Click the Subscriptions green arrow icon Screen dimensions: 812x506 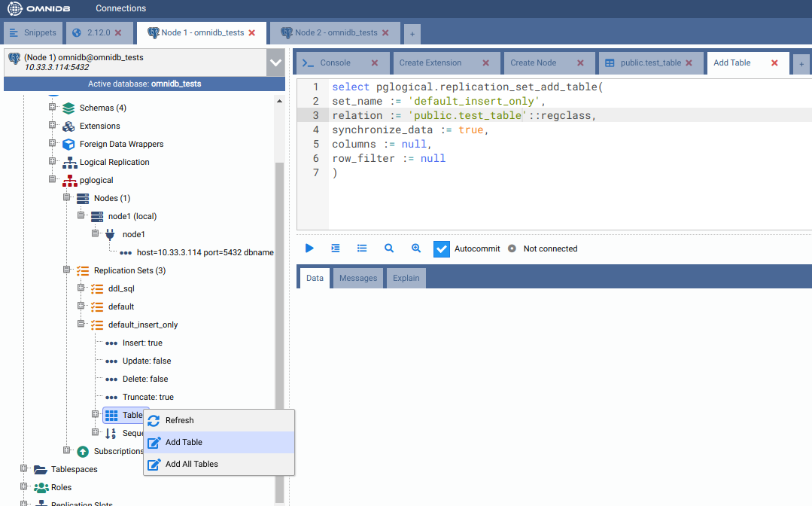point(83,452)
